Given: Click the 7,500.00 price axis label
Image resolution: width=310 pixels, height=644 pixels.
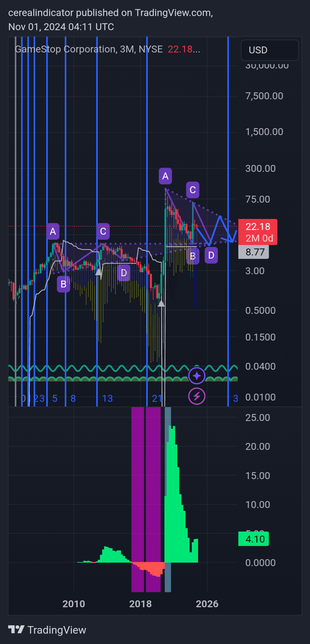Looking at the screenshot, I should 264,96.
